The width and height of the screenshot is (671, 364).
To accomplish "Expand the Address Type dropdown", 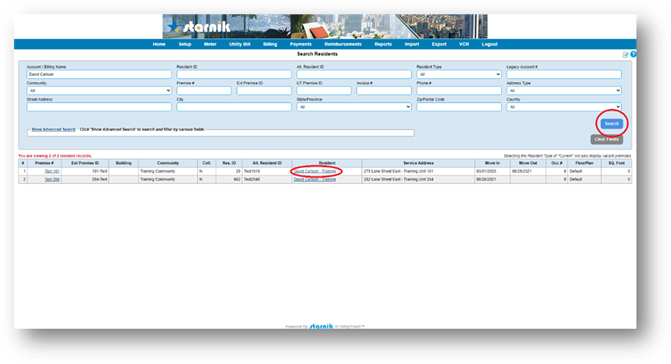I will coord(564,91).
